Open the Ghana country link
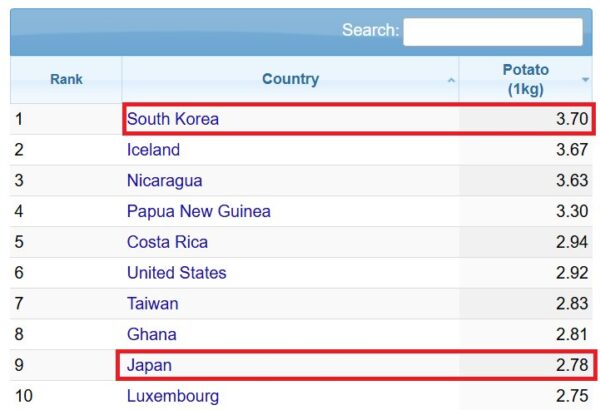Viewport: 600px width, 410px height. 151,334
